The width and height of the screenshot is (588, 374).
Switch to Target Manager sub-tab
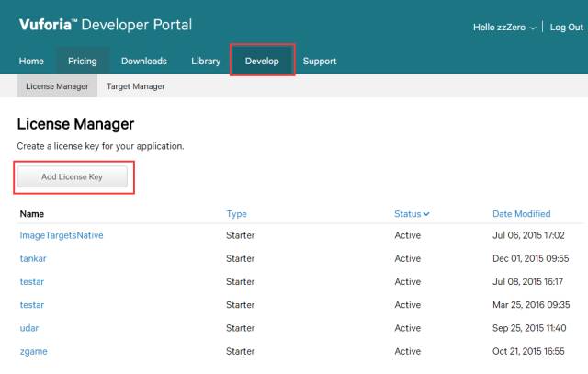[x=135, y=86]
